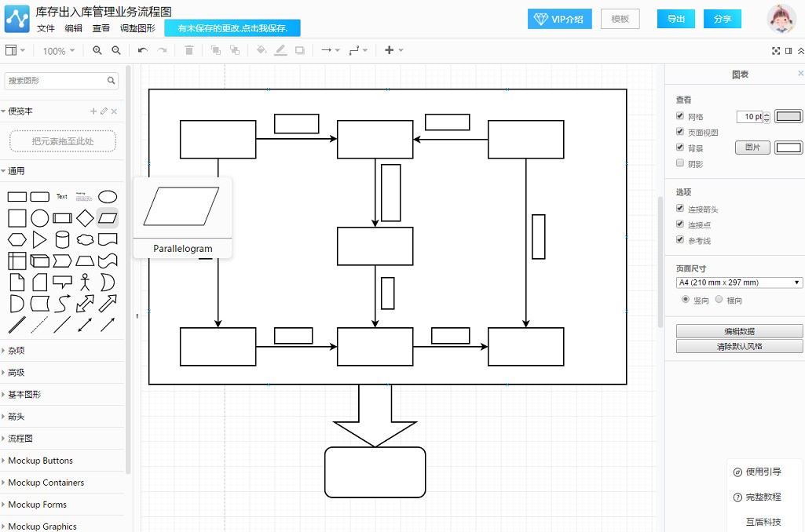Click the grid color swatch

(788, 116)
